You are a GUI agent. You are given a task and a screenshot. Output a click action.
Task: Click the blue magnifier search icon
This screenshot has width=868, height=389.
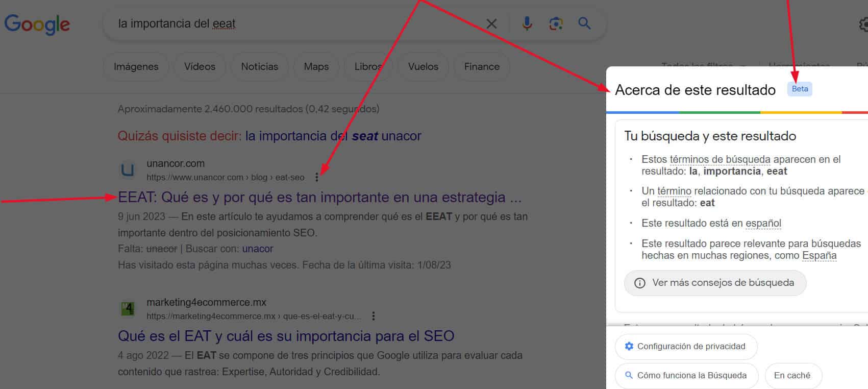tap(584, 23)
